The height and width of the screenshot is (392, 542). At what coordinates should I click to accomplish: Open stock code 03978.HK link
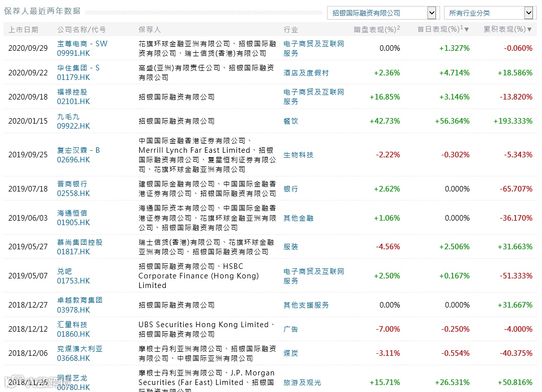[x=73, y=310]
